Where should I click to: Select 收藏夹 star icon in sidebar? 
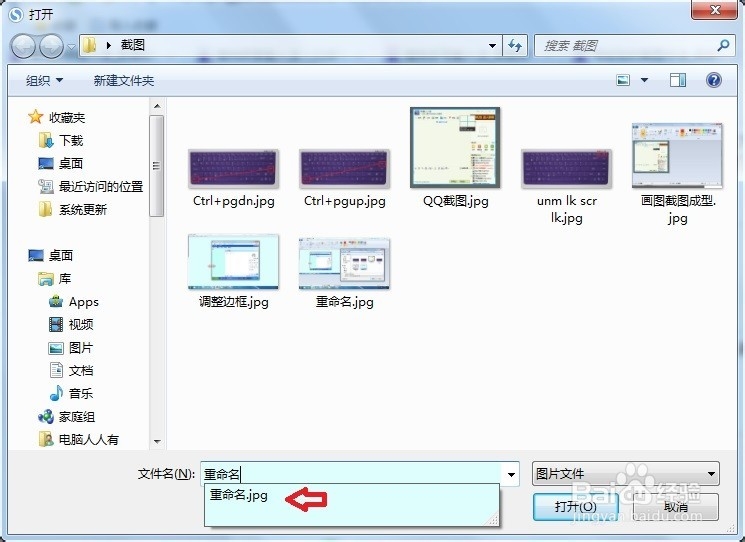[36, 117]
